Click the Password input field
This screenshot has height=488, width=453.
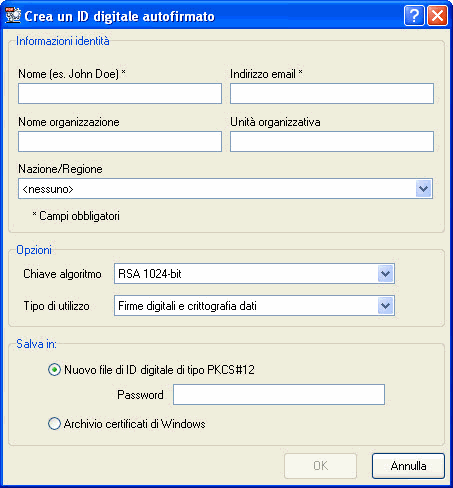point(279,395)
